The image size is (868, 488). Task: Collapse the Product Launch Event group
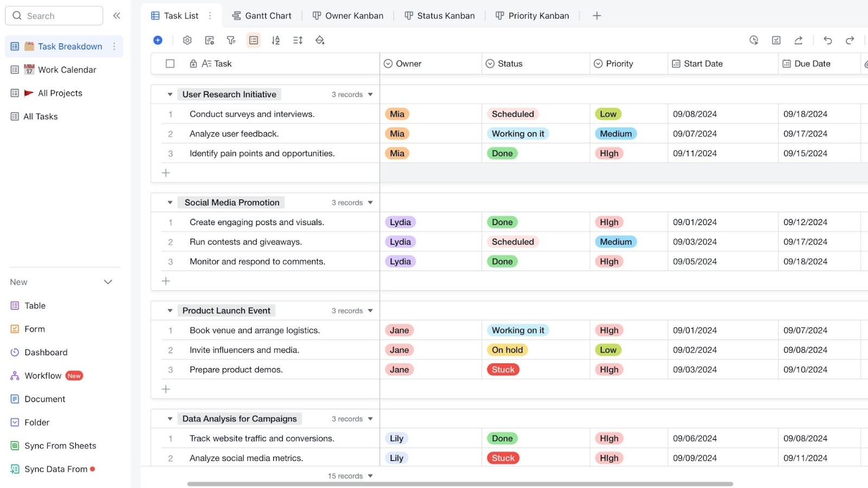170,311
